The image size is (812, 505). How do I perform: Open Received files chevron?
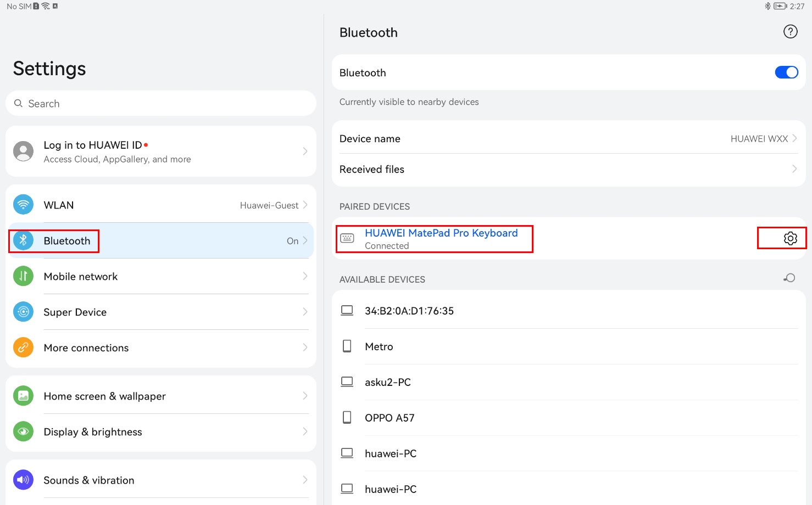(794, 169)
